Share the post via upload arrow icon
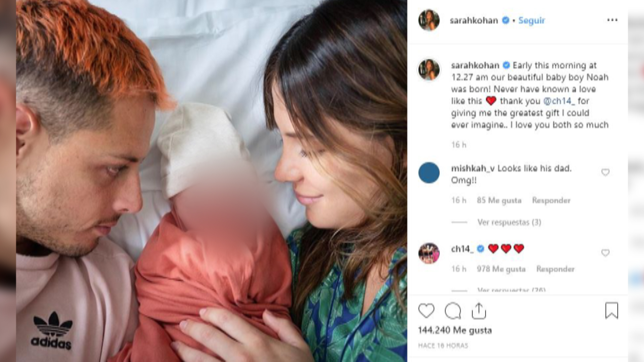The height and width of the screenshot is (362, 644). pos(479,311)
